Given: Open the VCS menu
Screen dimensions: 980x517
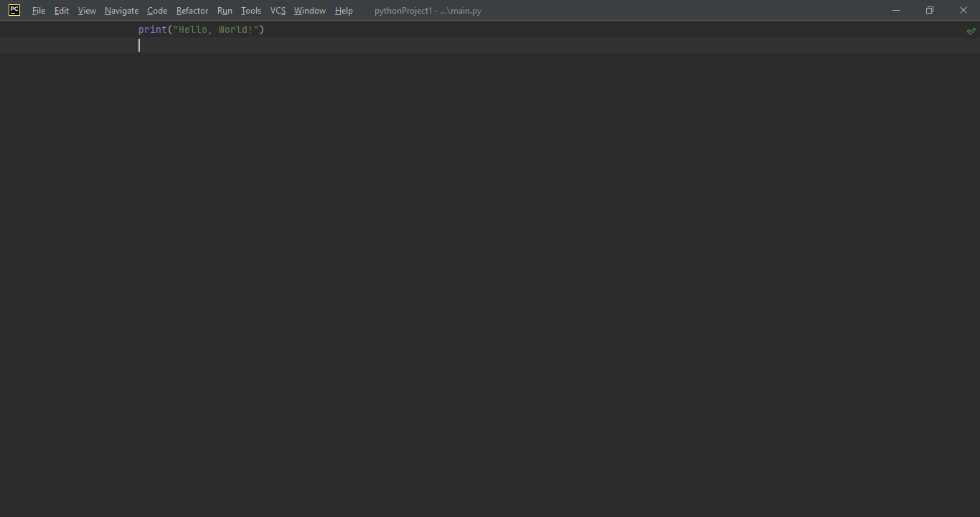Looking at the screenshot, I should (278, 10).
